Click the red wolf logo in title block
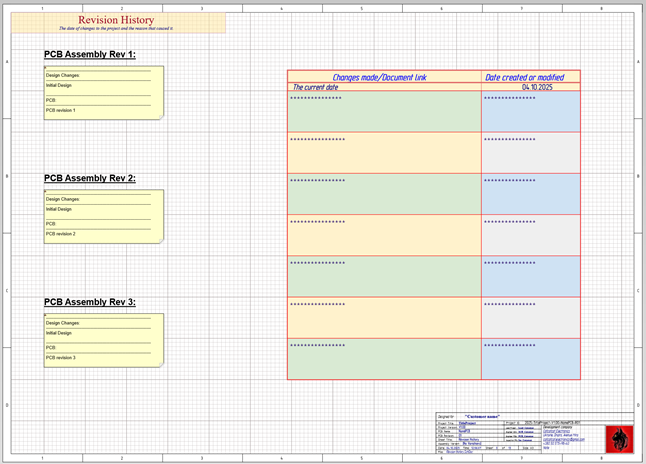This screenshot has width=646, height=464. pyautogui.click(x=618, y=439)
